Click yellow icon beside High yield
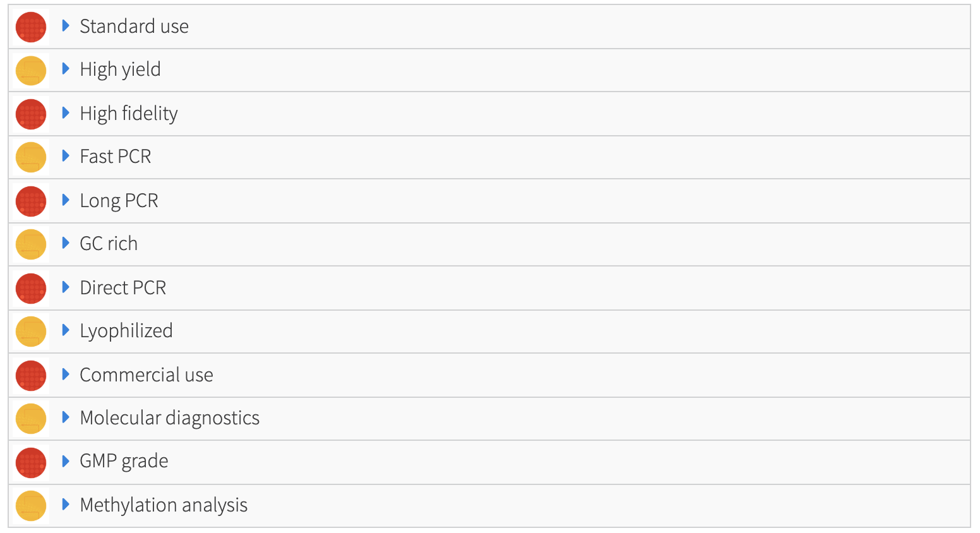The height and width of the screenshot is (533, 980). pyautogui.click(x=31, y=70)
